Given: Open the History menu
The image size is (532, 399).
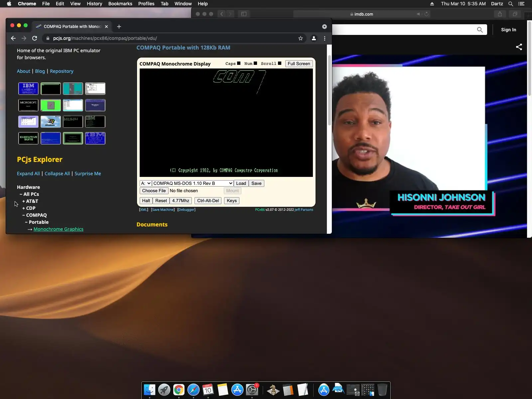Looking at the screenshot, I should pos(94,4).
